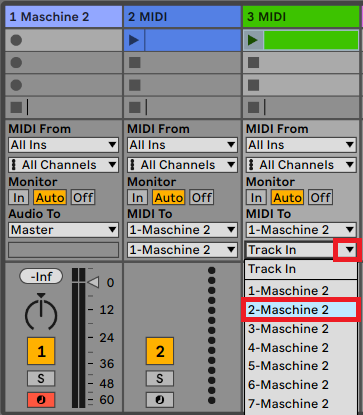Select the 3 MIDI track header
This screenshot has height=415, width=363.
tap(301, 17)
